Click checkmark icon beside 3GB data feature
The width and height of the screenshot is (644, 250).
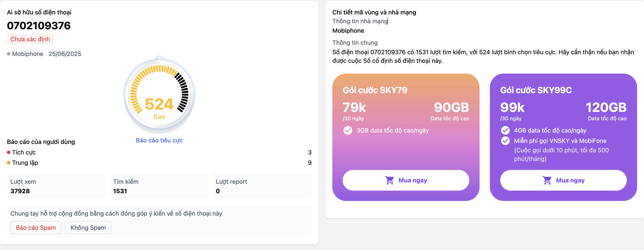pos(347,130)
